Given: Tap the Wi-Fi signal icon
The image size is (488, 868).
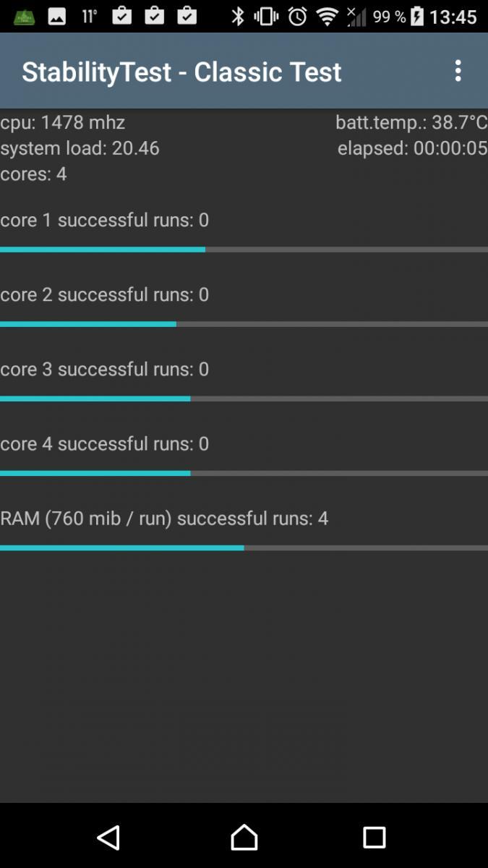Looking at the screenshot, I should 328,17.
